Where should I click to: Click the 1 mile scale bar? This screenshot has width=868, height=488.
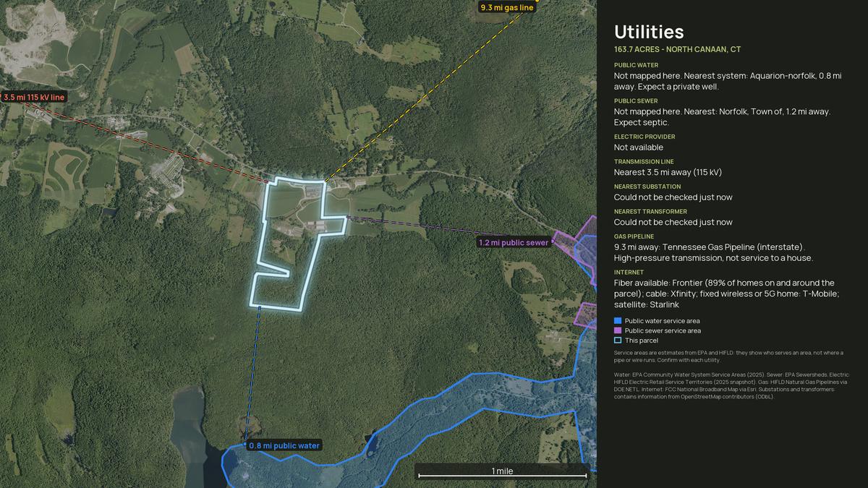pyautogui.click(x=503, y=472)
